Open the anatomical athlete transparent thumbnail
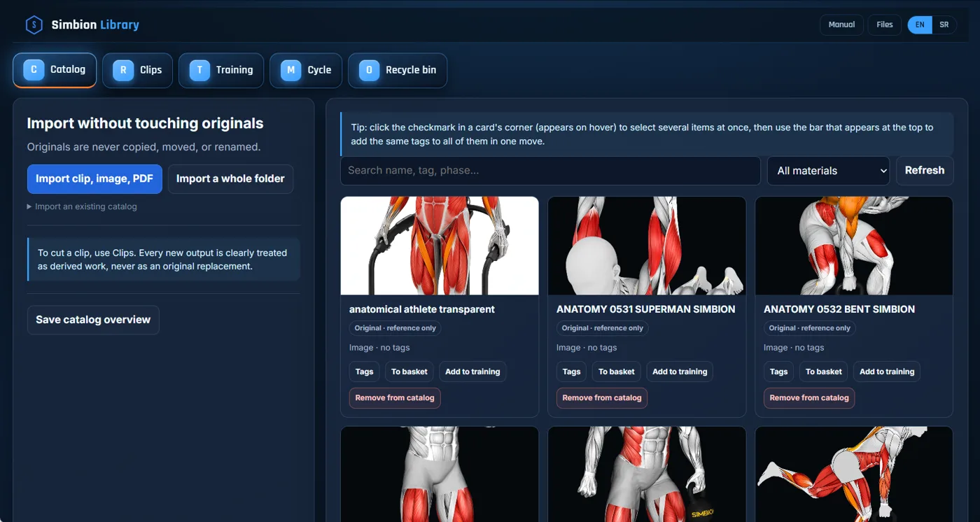The image size is (980, 522). (x=440, y=246)
